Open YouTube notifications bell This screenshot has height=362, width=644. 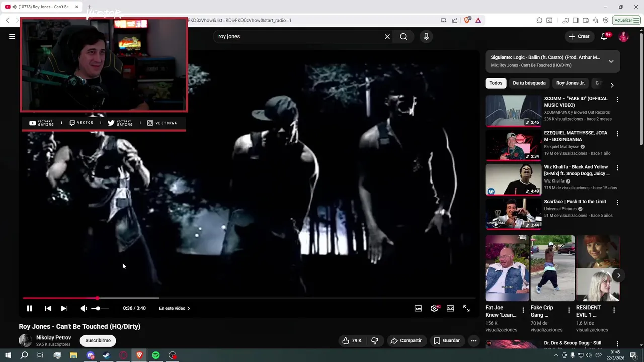point(604,36)
